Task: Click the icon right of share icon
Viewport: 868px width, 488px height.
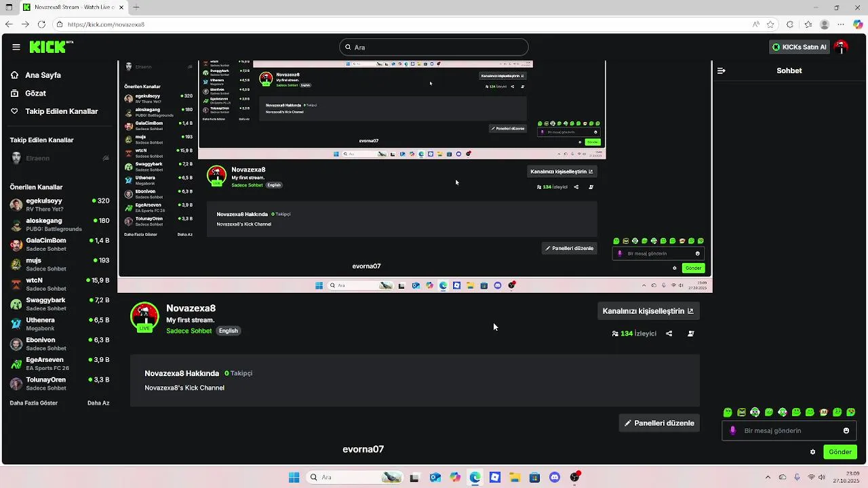Action: click(x=691, y=333)
